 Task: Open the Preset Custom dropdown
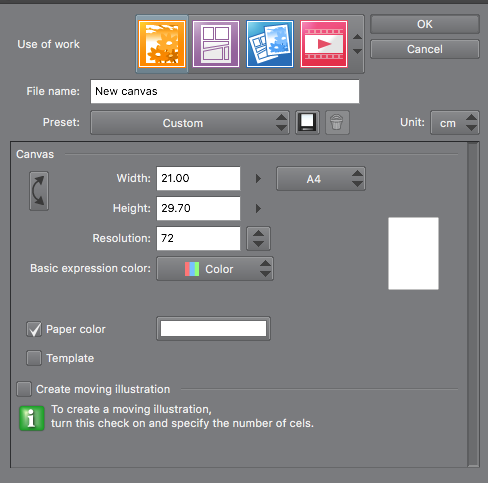click(x=190, y=123)
